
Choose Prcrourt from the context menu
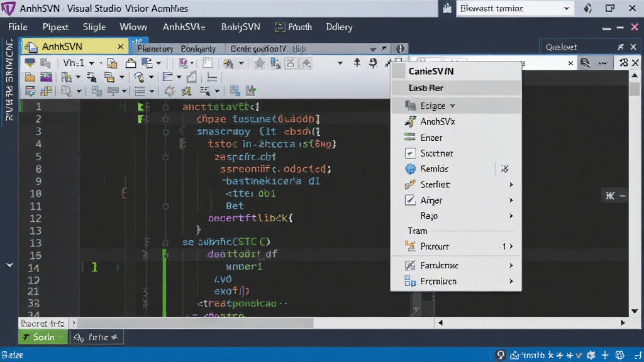pyautogui.click(x=456, y=246)
